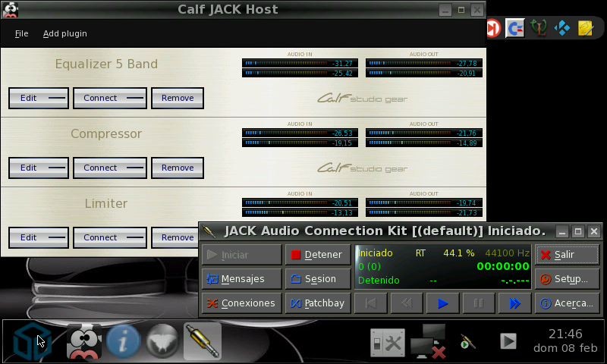Click Compressor audio out top level meter
Screen dimensions: 607x364
click(x=424, y=133)
